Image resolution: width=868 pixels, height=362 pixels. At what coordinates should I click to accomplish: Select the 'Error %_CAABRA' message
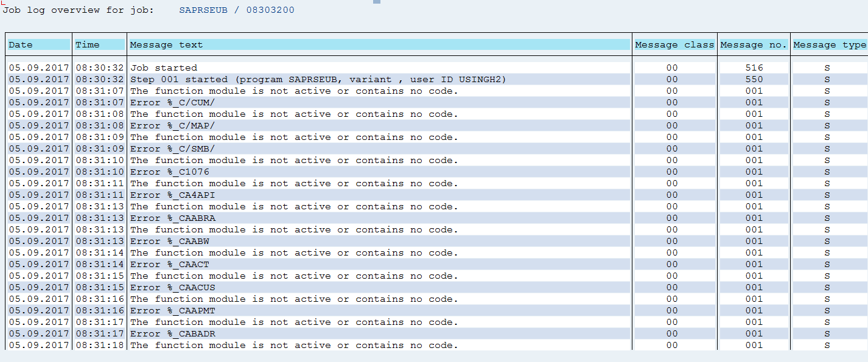tap(172, 218)
